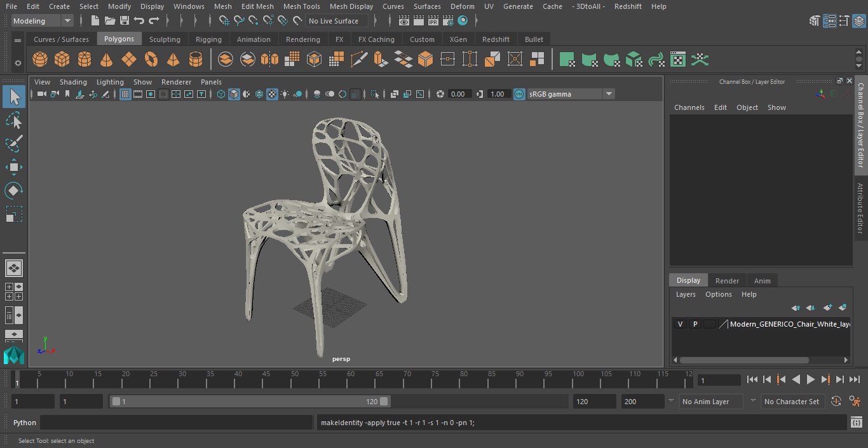
Task: Switch to the Render layer tab
Action: click(x=727, y=281)
